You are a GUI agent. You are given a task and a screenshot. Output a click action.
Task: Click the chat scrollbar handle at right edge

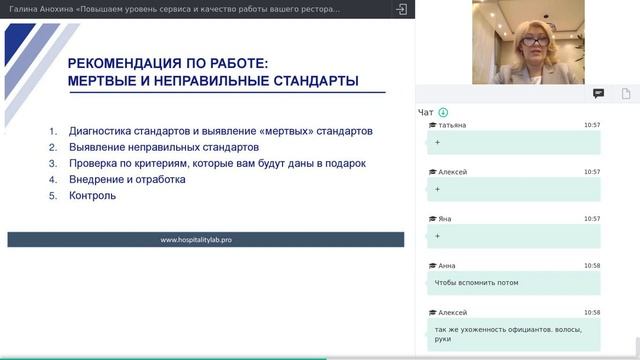coord(638,347)
